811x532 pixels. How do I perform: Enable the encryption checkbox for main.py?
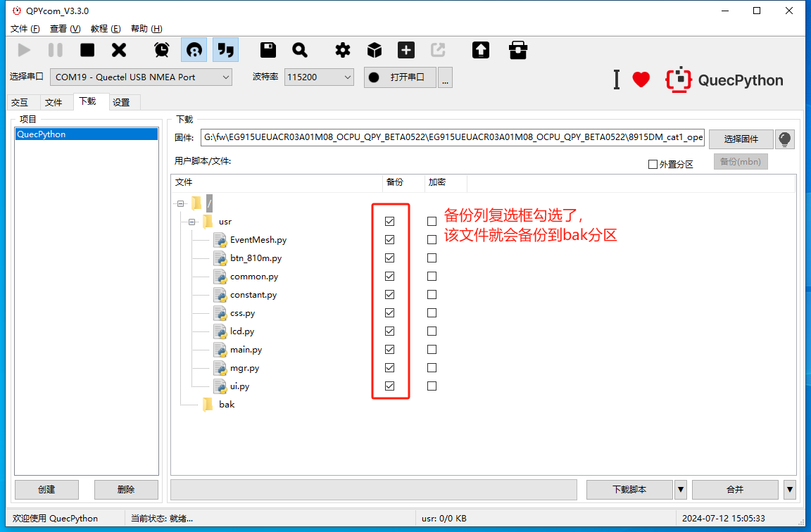pyautogui.click(x=432, y=350)
